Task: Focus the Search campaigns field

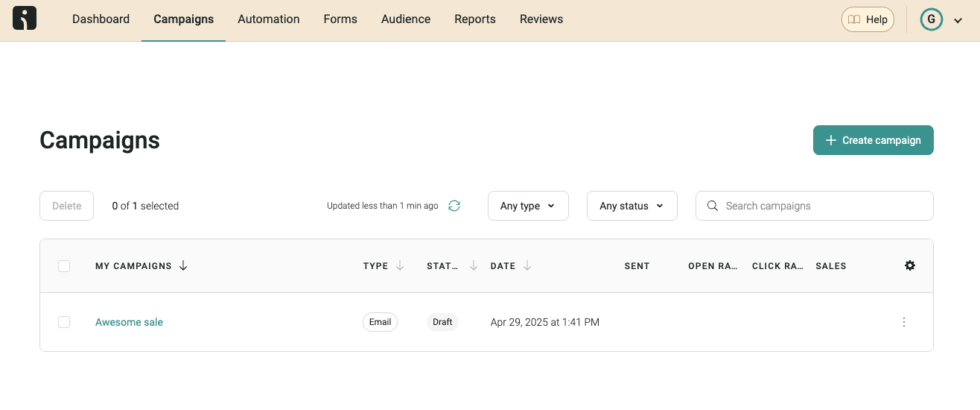Action: tap(815, 206)
